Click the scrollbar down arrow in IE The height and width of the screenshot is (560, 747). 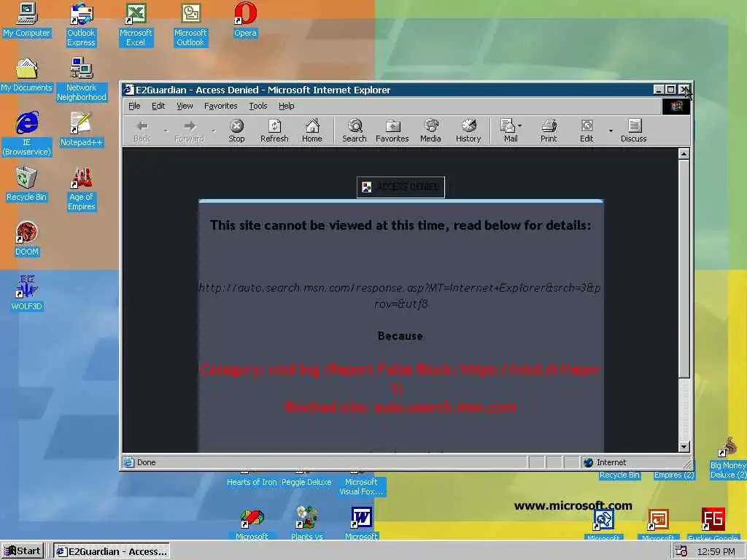click(x=684, y=447)
